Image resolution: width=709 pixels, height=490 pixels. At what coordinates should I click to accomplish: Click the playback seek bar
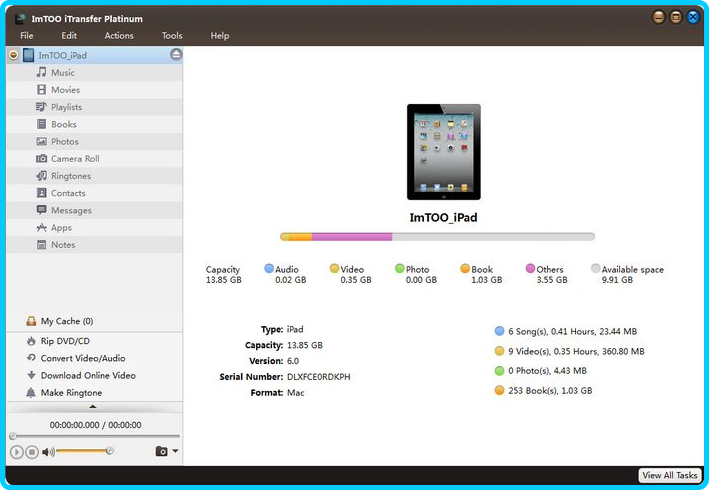[x=95, y=436]
